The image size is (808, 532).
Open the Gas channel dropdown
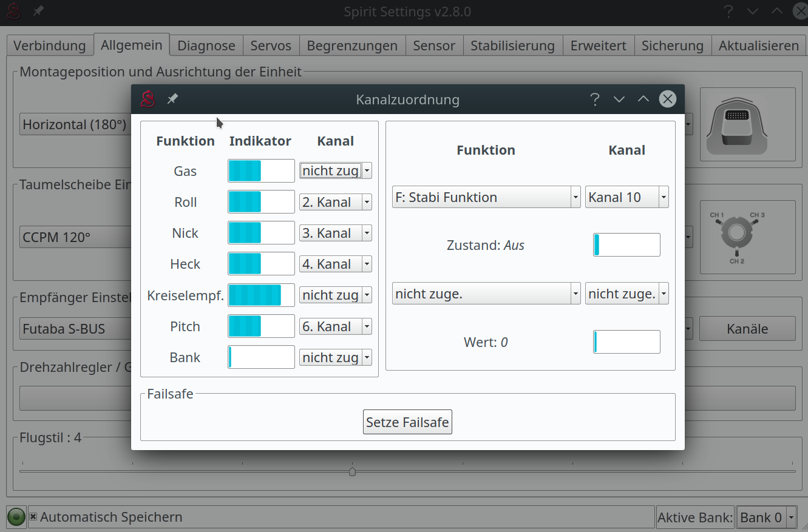335,171
